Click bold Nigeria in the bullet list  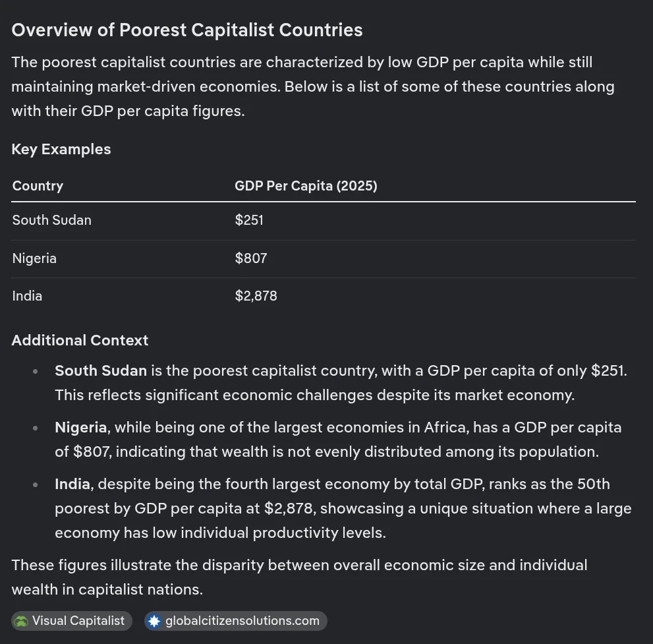pos(80,427)
